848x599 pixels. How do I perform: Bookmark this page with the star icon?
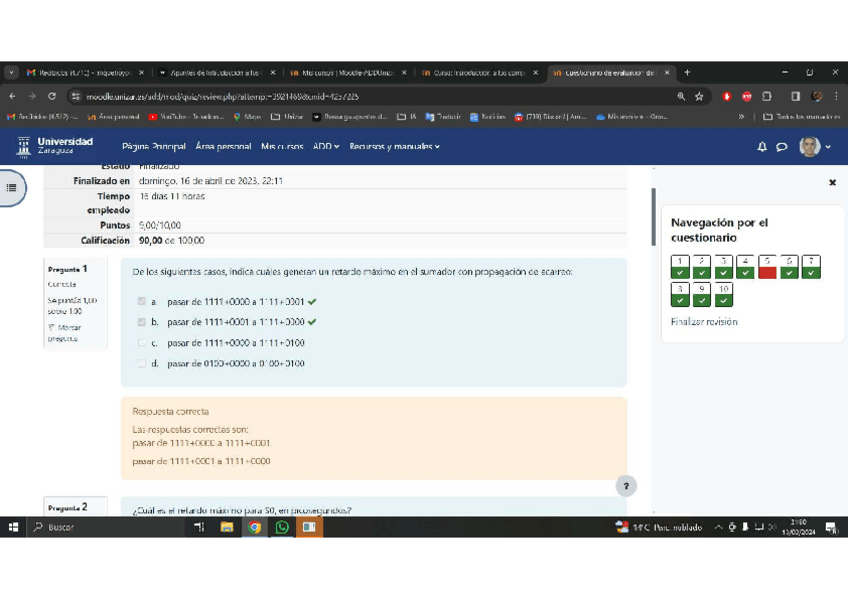699,97
